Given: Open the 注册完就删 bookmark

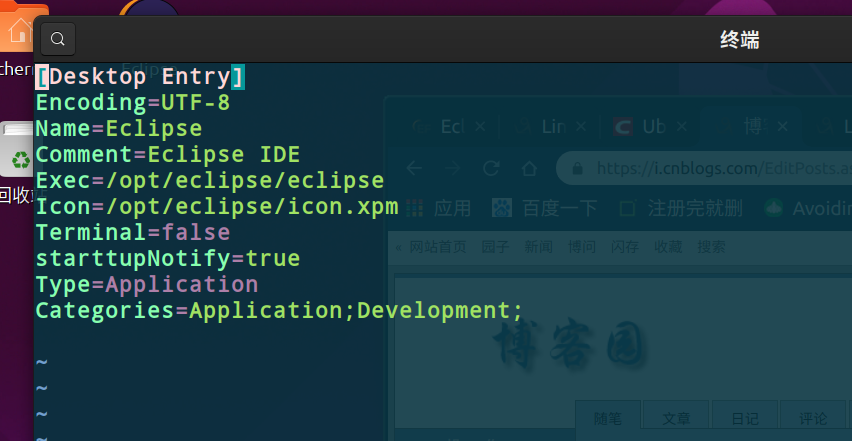Looking at the screenshot, I should point(681,208).
